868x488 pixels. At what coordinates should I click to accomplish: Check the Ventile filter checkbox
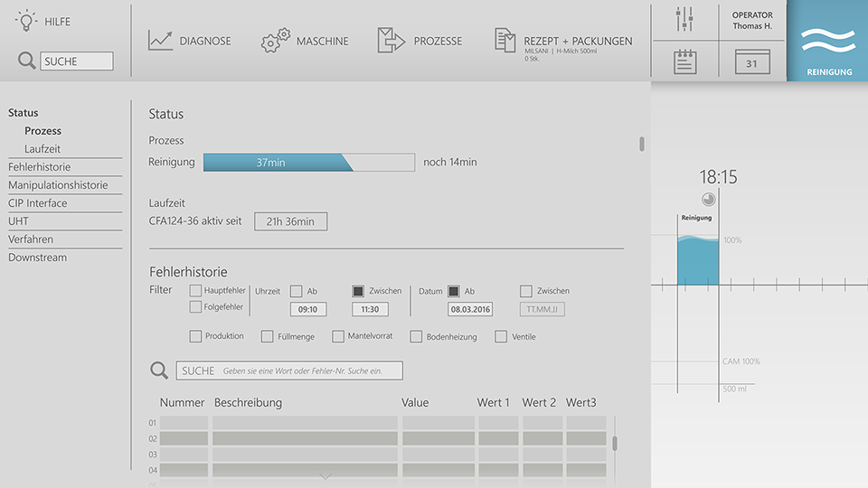[x=501, y=336]
